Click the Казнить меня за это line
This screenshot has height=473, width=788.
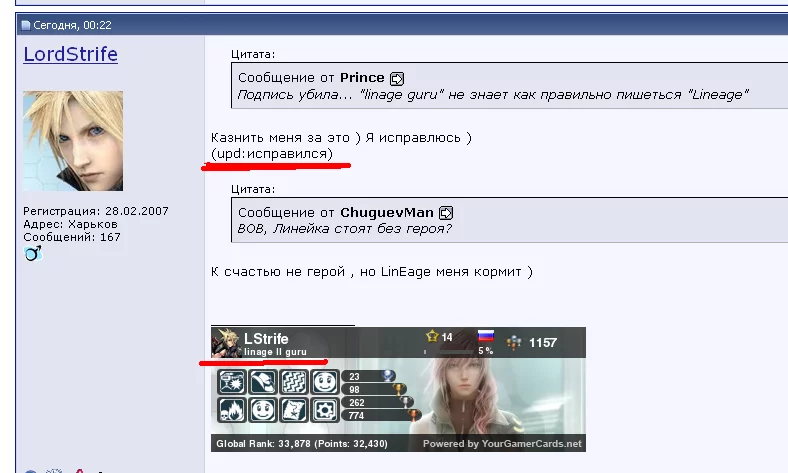pyautogui.click(x=341, y=138)
